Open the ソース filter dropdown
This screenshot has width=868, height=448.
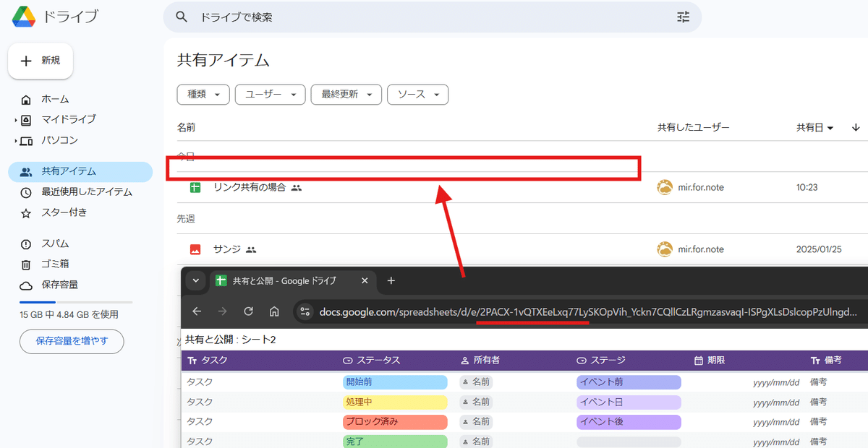418,95
